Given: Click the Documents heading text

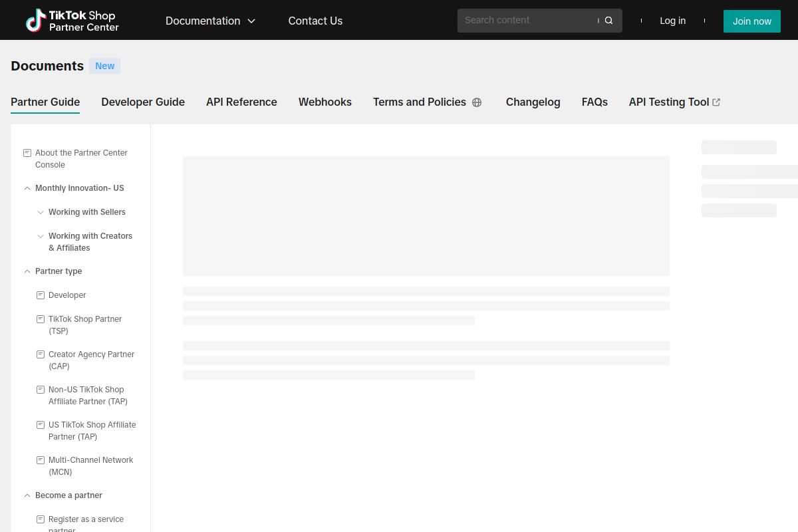Looking at the screenshot, I should click(47, 66).
